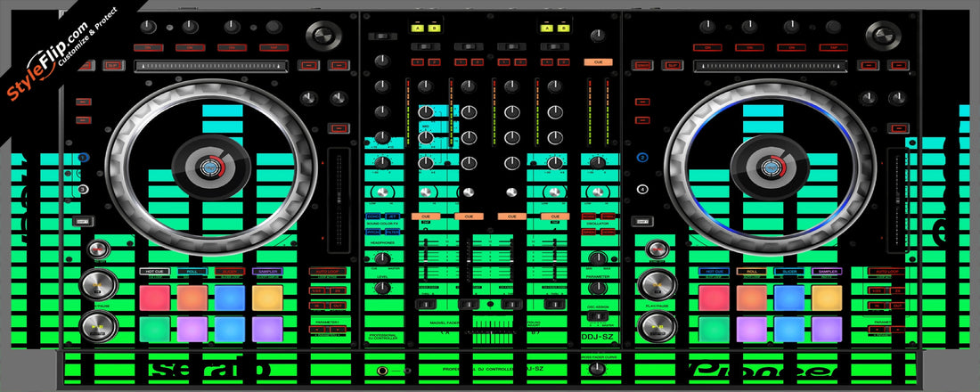This screenshot has height=392, width=980.
Task: Click the left deck jog wheel center display
Action: [209, 167]
